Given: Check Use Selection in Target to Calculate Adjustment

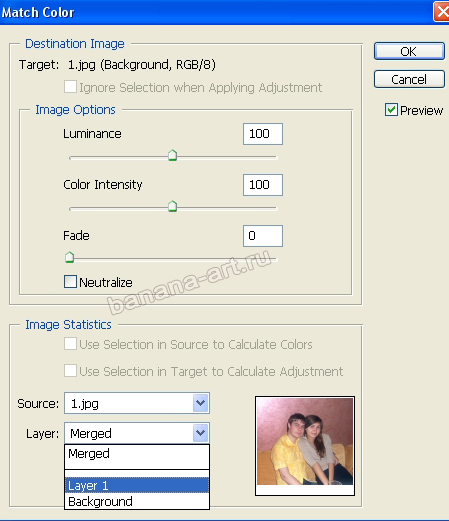Looking at the screenshot, I should click(70, 371).
